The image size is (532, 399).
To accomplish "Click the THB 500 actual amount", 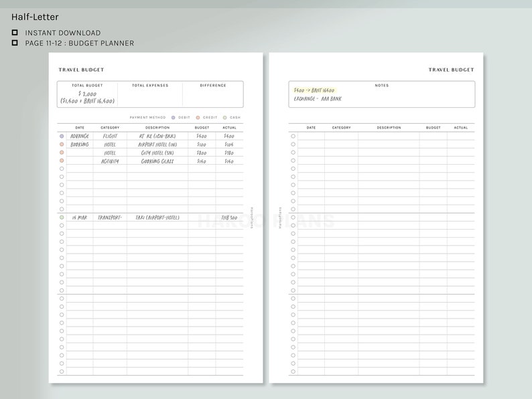I will (x=229, y=218).
